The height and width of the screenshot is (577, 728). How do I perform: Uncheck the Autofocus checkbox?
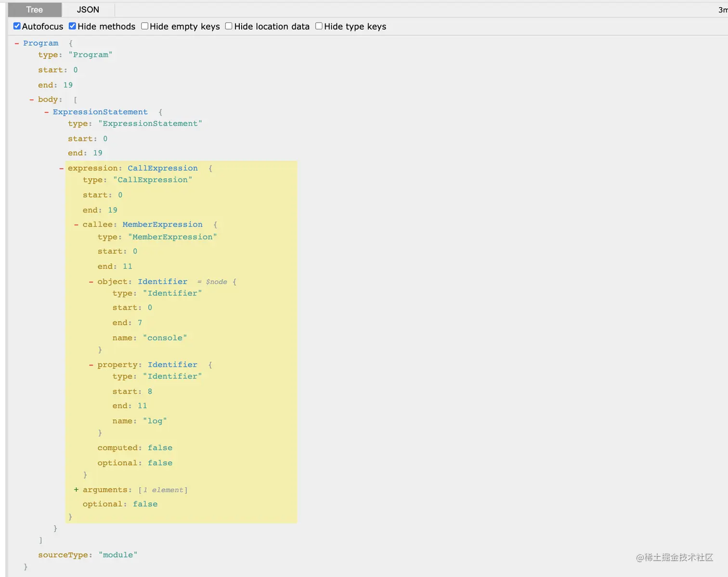click(x=17, y=26)
